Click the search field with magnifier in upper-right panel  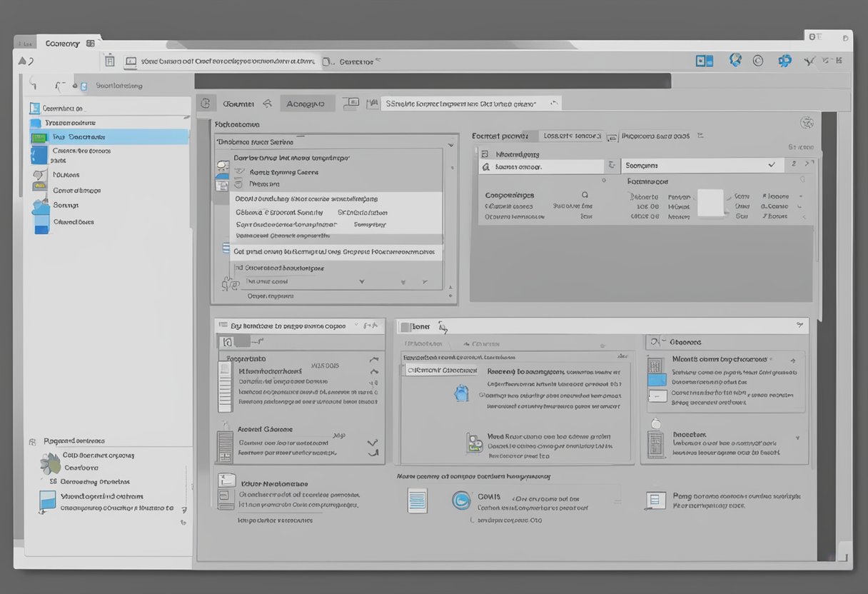coord(541,166)
